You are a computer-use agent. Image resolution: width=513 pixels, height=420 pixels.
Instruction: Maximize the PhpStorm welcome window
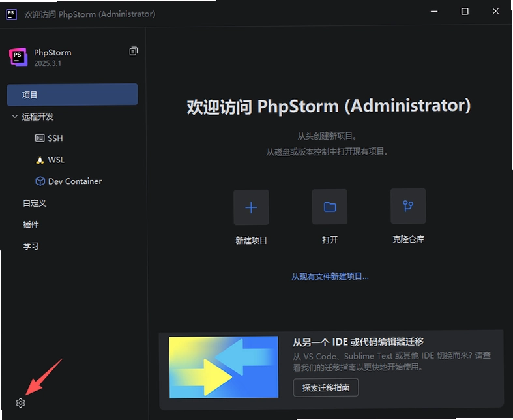(465, 12)
